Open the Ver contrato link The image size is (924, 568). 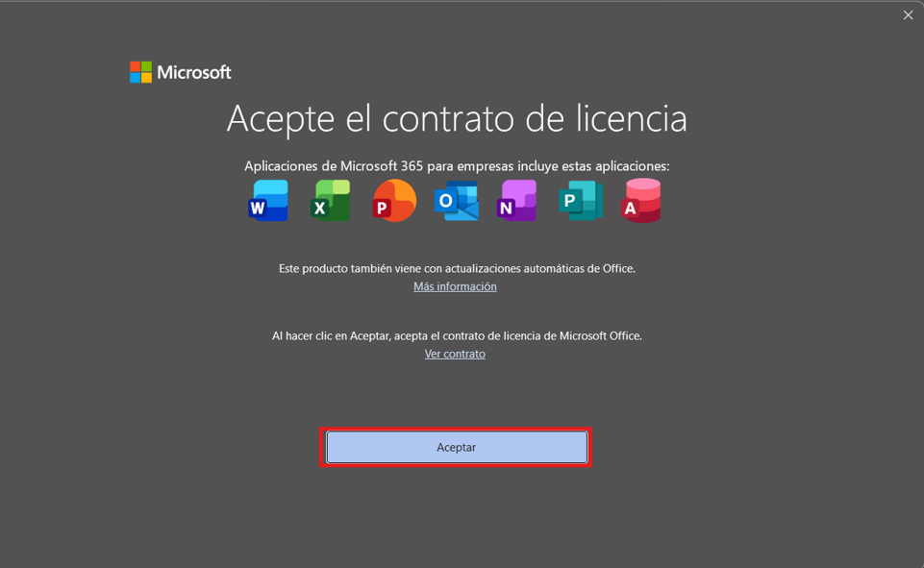pos(455,354)
